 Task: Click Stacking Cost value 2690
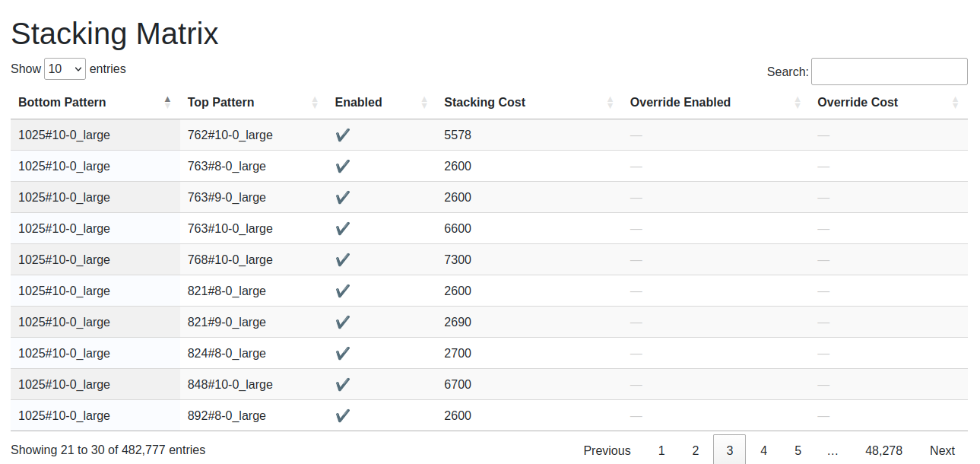click(458, 322)
